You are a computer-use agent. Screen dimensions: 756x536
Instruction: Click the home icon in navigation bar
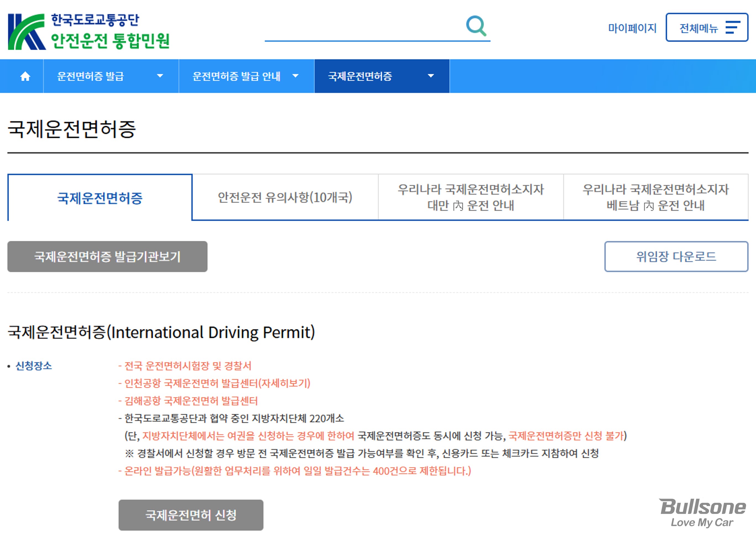tap(25, 76)
